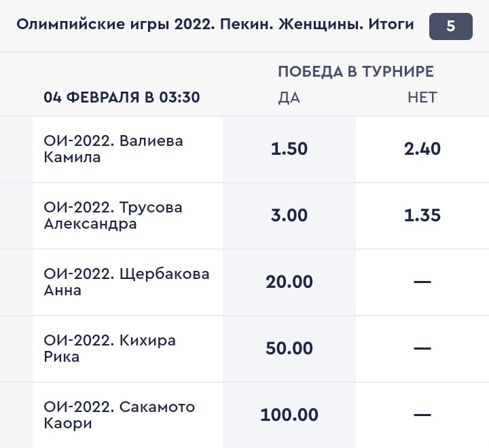This screenshot has height=448, width=489.
Task: Select the 100.00 odds for Sakamoto
Action: pos(289,414)
